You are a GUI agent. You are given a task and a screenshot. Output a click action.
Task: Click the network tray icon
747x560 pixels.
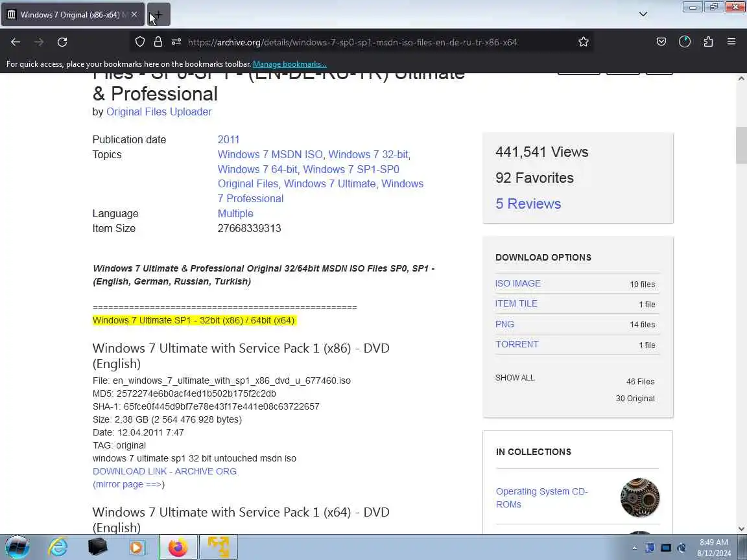tap(666, 548)
